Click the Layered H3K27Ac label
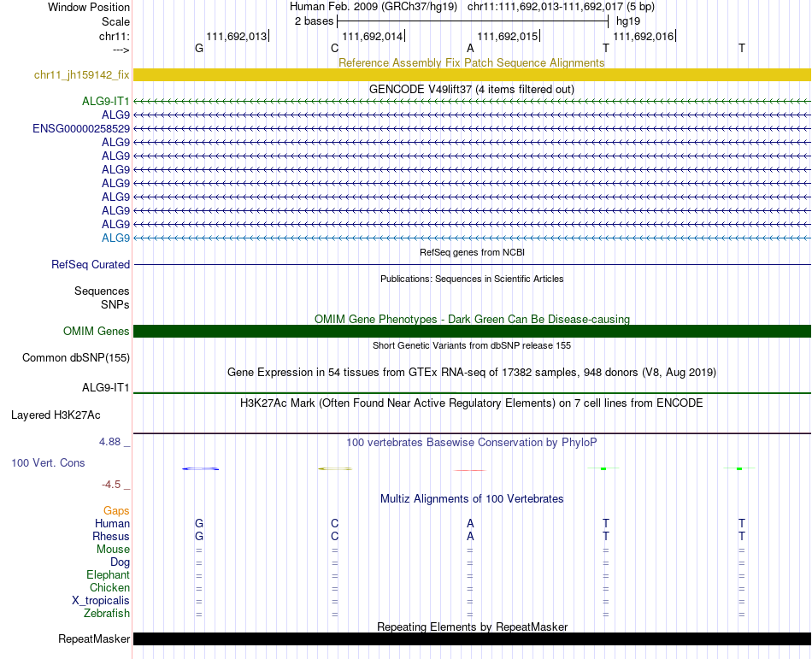This screenshot has width=812, height=659. coord(56,415)
